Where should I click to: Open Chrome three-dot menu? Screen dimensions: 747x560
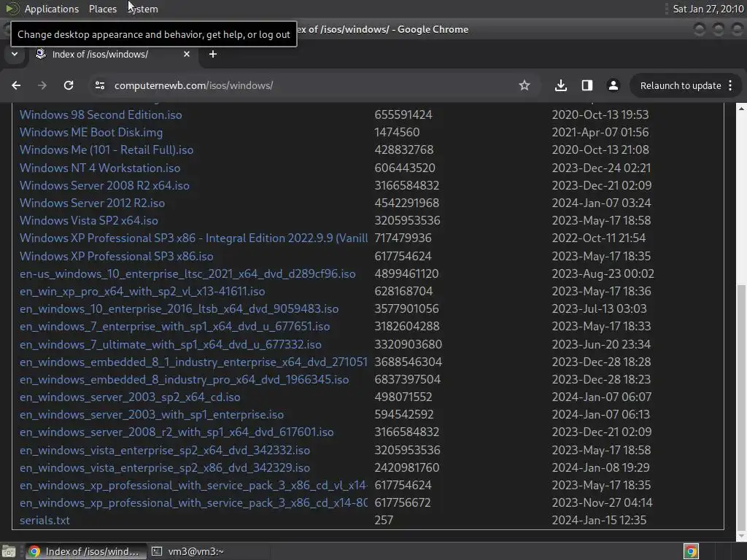pos(730,85)
